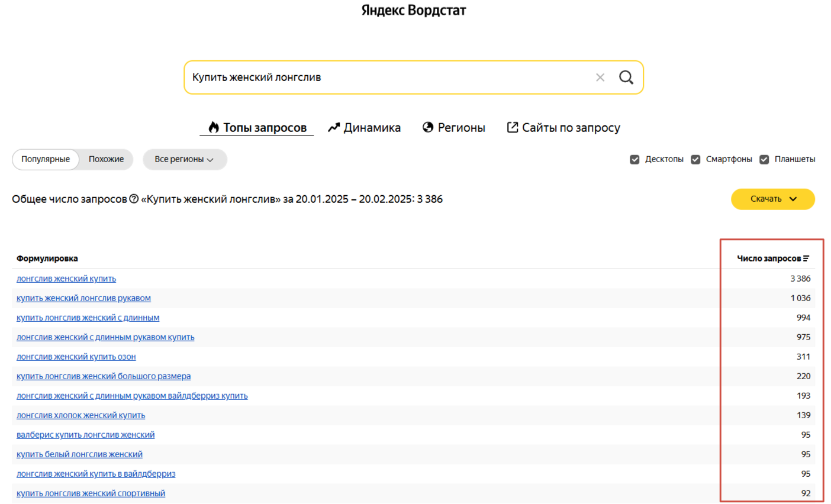Clear the search query with the X icon
The height and width of the screenshot is (504, 831).
[x=600, y=77]
